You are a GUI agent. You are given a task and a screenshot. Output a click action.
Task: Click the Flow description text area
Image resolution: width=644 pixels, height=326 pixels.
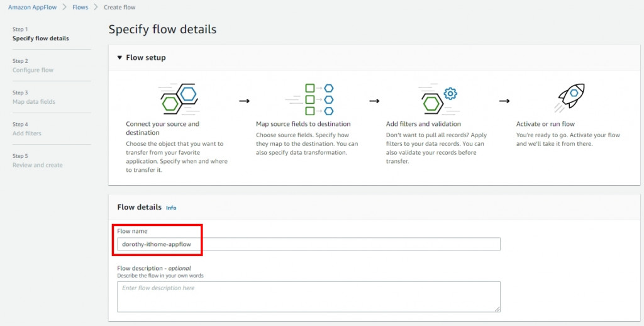(x=308, y=296)
